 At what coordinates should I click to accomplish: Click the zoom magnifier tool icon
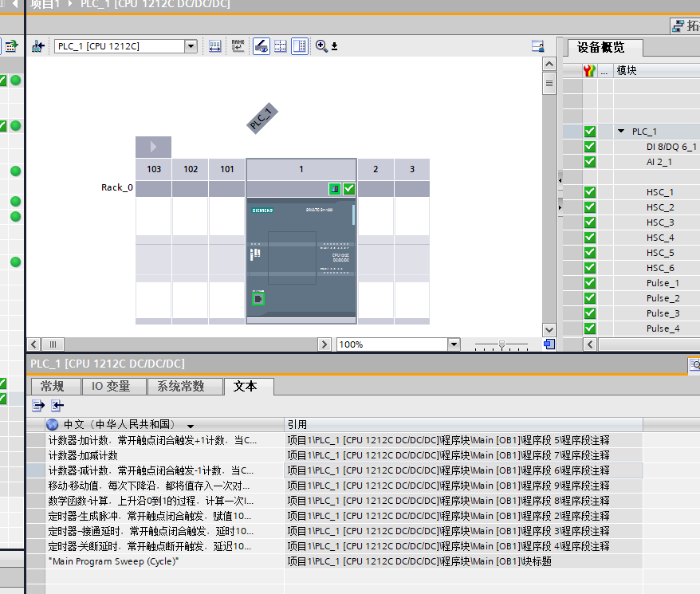(x=321, y=46)
